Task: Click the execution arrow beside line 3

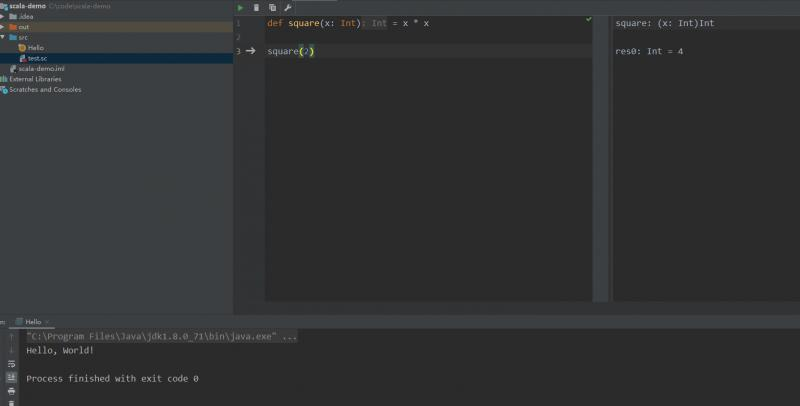Action: click(251, 51)
